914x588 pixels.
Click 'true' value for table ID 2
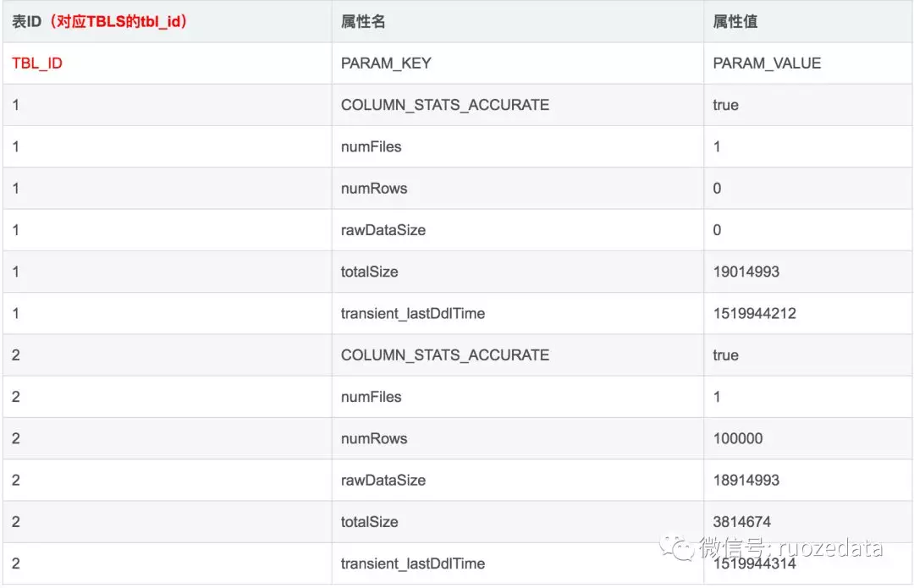pyautogui.click(x=725, y=354)
